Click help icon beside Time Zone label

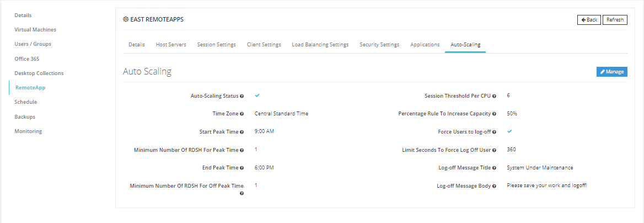tap(242, 114)
